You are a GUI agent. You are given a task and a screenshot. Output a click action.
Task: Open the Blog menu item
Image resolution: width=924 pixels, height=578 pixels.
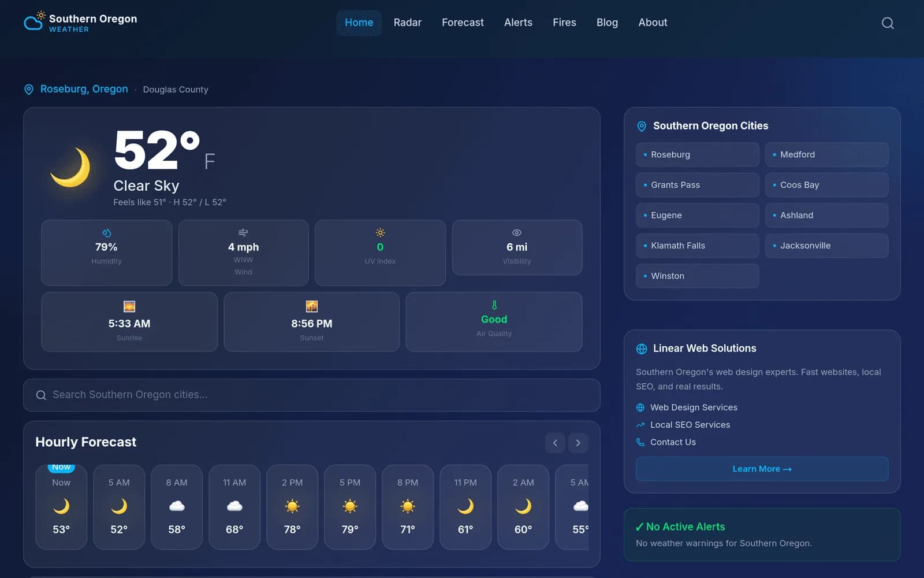[x=607, y=23]
